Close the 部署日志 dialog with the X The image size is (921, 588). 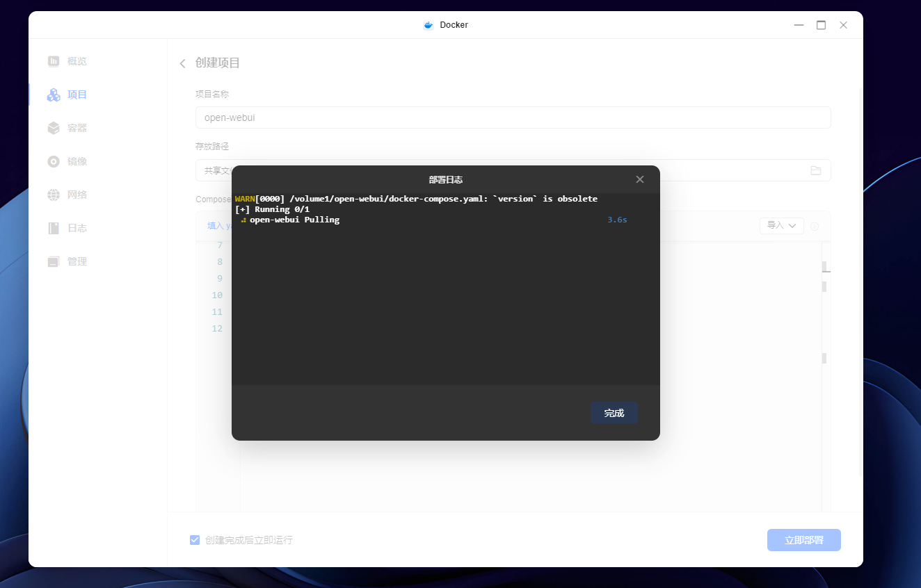pyautogui.click(x=640, y=179)
